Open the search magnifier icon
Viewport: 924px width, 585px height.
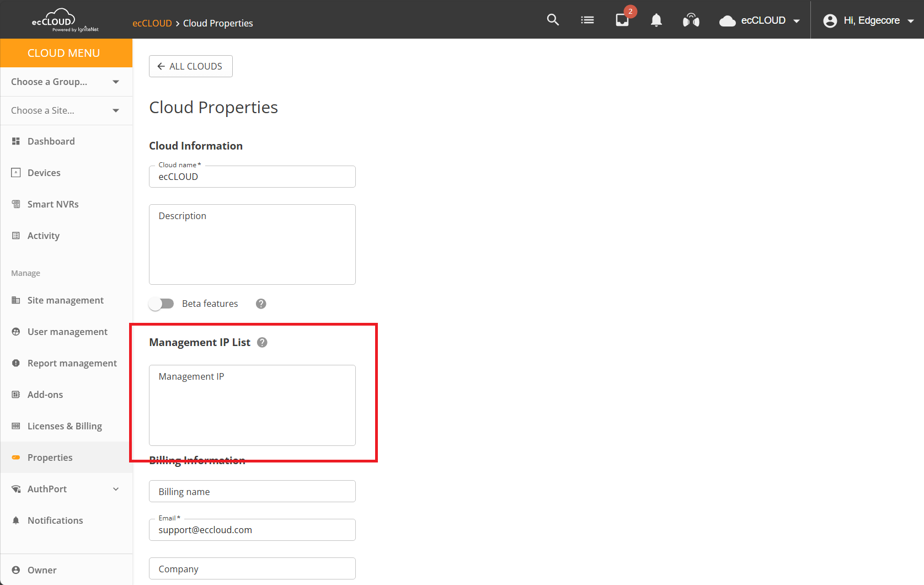[553, 20]
